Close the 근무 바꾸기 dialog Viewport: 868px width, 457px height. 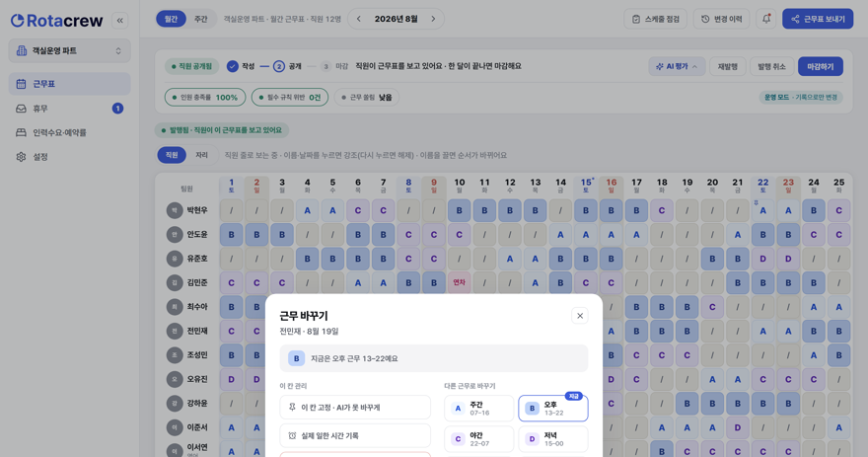tap(580, 316)
